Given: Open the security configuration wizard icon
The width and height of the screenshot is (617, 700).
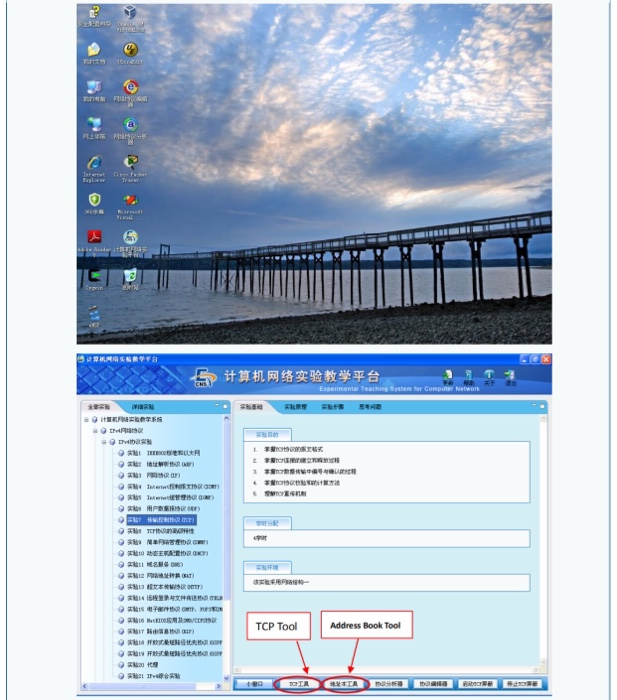Looking at the screenshot, I should (x=94, y=17).
